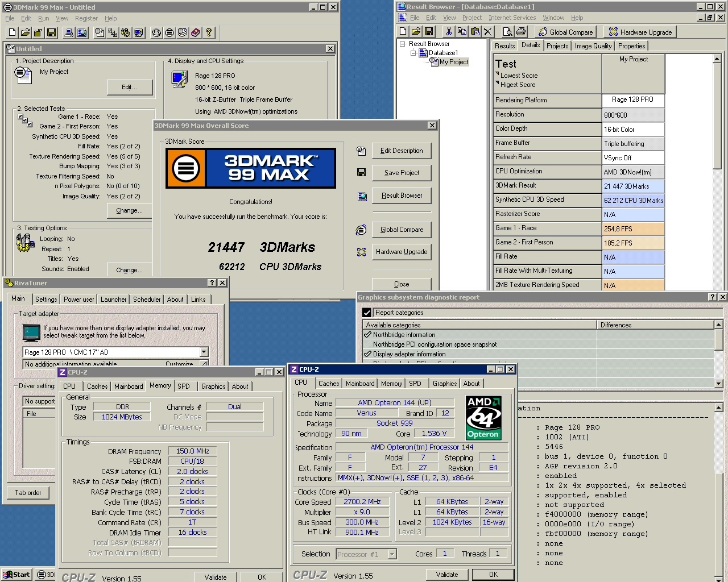Click display settings monitor icon in 3DMark toolbar
Viewport: 728px width, 582px height.
click(x=138, y=32)
